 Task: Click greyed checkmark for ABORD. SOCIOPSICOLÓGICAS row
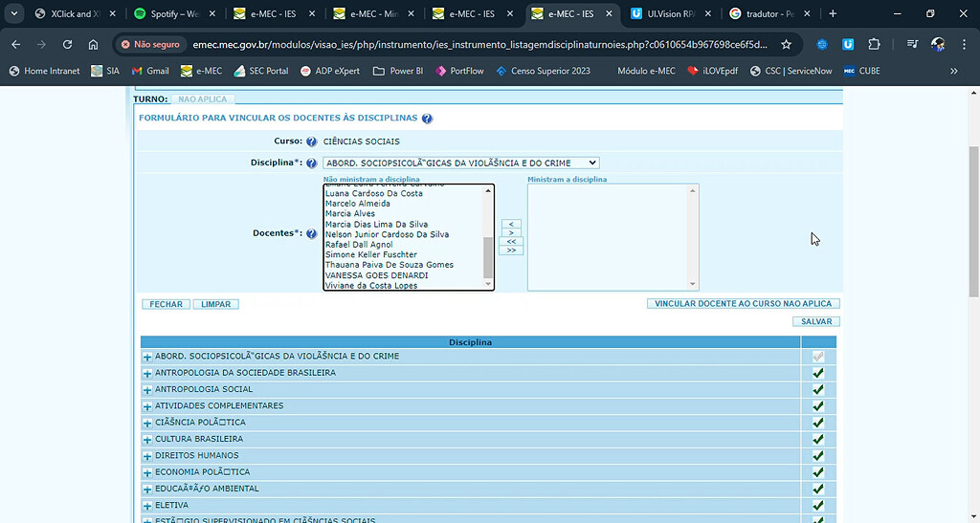pyautogui.click(x=817, y=357)
